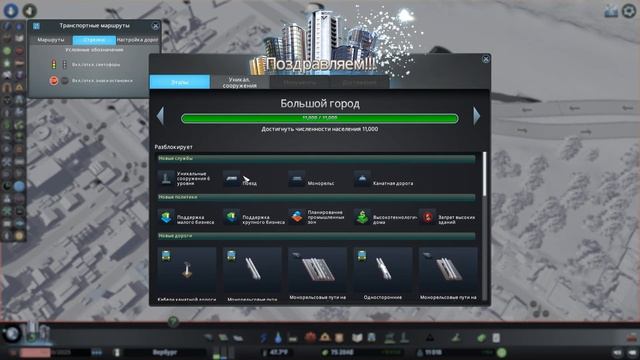Open Education menu with book icon
The height and width of the screenshot is (360, 640).
pyautogui.click(x=357, y=338)
